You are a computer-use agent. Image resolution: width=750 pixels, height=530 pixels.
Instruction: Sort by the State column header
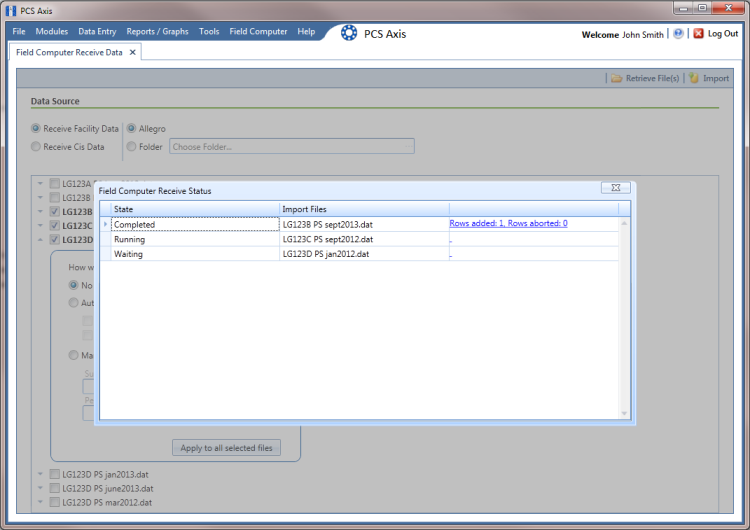(195, 209)
